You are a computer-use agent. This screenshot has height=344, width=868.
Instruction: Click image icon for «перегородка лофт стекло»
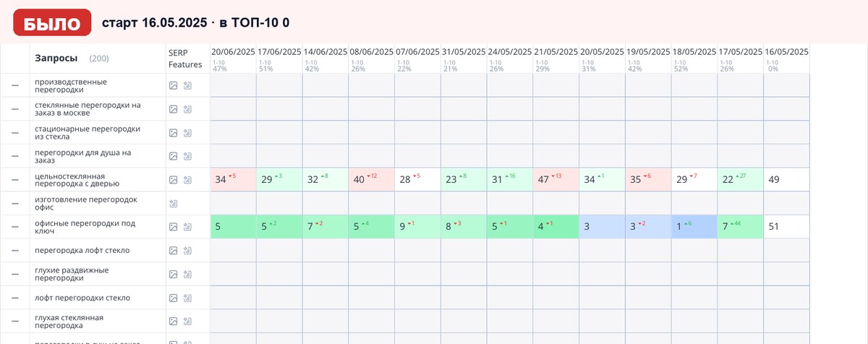click(x=173, y=251)
